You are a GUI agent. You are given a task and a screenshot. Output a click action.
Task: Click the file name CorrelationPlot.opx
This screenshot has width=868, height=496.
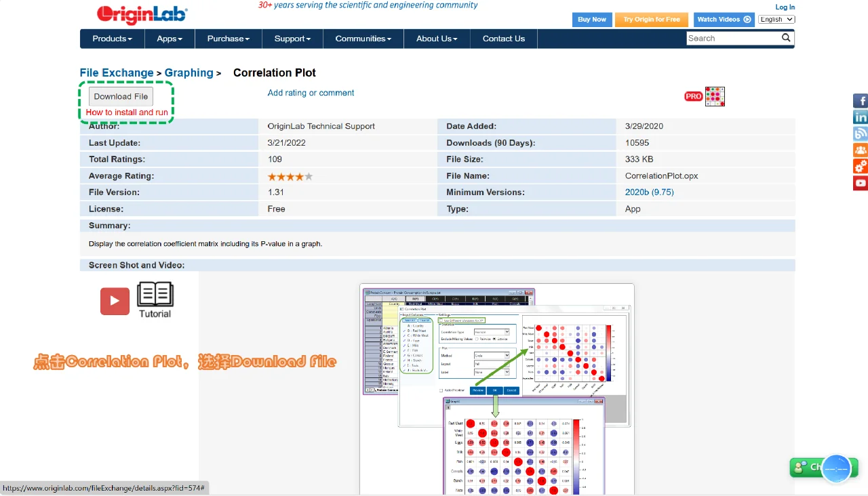662,176
